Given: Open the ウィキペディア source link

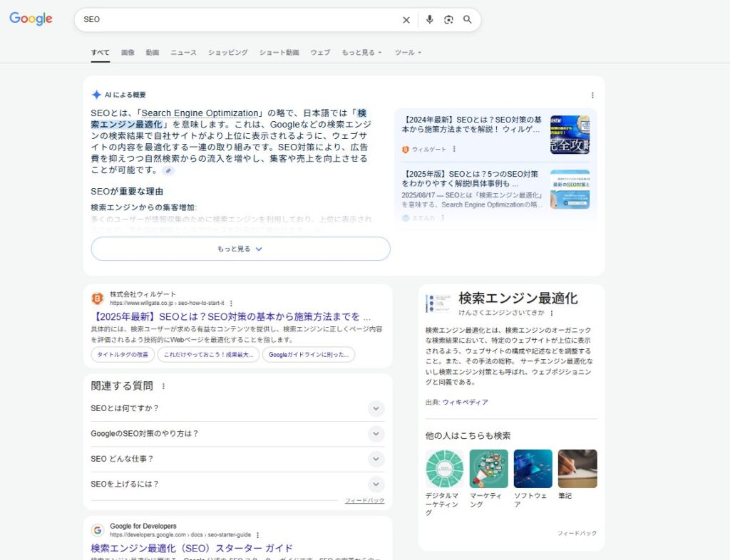Looking at the screenshot, I should (465, 403).
